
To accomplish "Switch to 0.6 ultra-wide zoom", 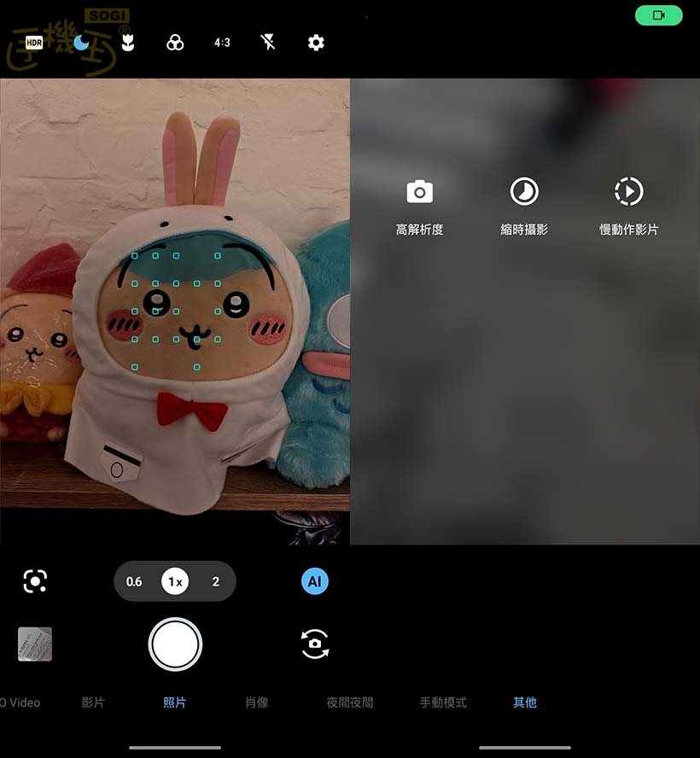I will (134, 581).
